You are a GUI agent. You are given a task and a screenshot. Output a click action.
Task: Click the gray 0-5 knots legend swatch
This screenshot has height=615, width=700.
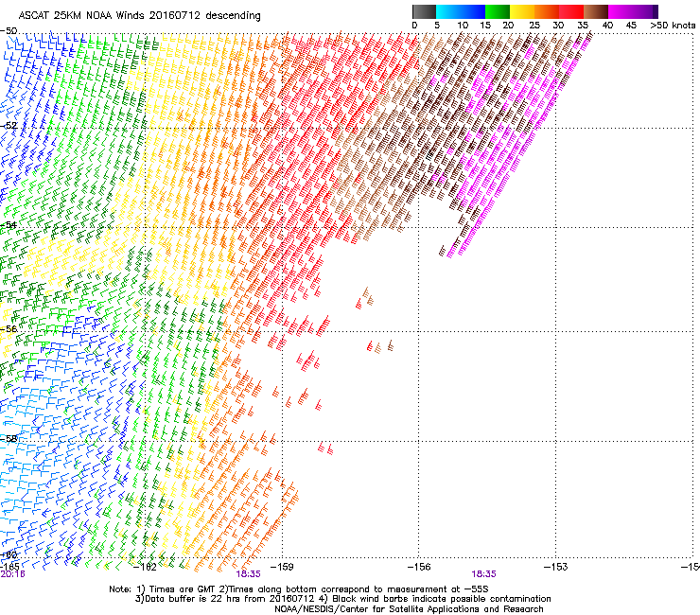[424, 11]
